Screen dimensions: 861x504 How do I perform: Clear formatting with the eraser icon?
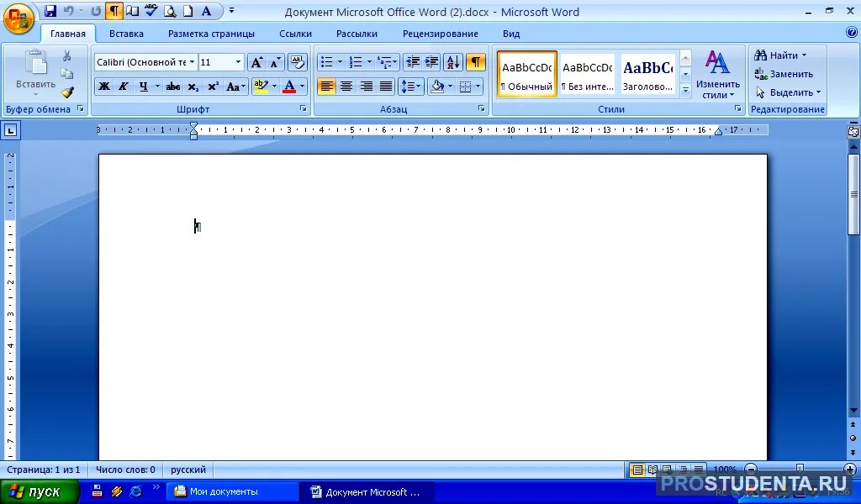pos(297,62)
